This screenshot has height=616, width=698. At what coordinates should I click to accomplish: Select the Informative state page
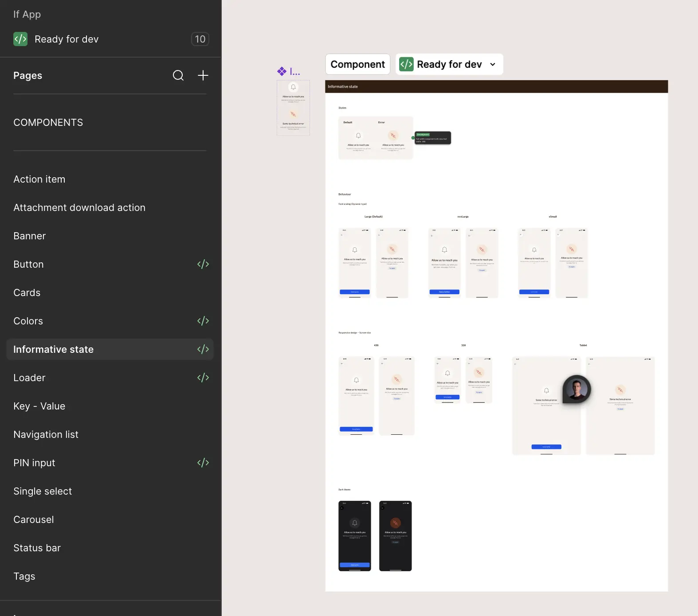click(110, 349)
